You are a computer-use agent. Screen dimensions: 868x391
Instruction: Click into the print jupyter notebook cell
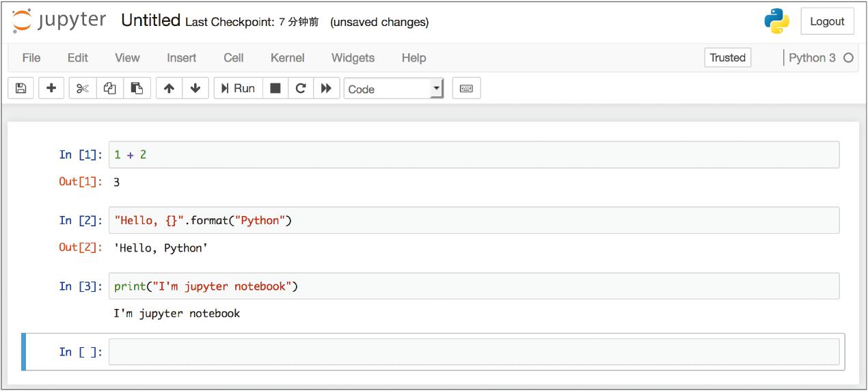[474, 286]
